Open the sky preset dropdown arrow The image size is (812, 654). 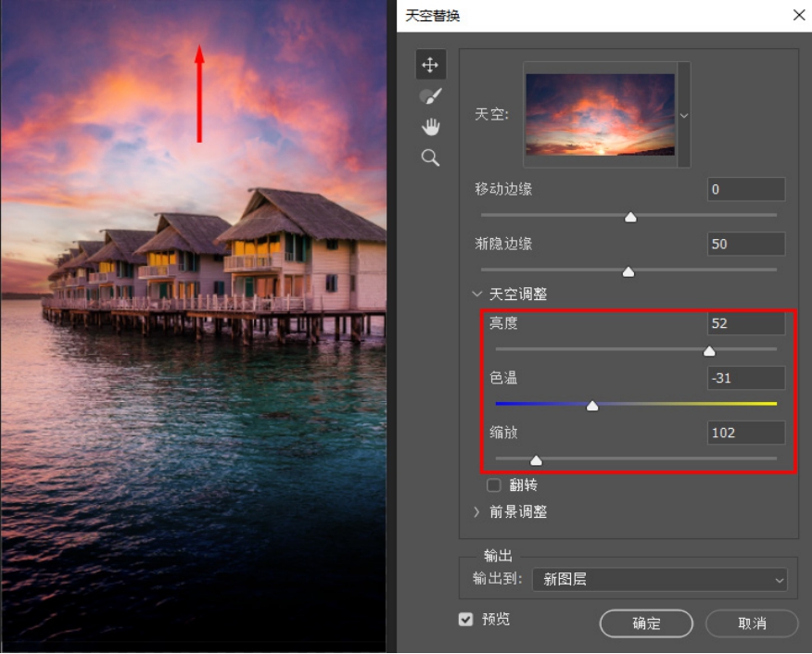click(684, 115)
